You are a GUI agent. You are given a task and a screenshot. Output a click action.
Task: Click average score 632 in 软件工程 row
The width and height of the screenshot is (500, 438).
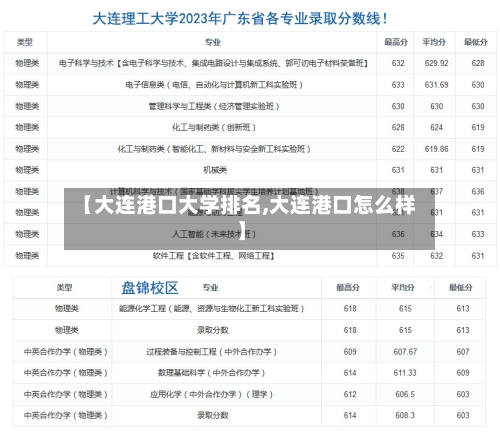tap(436, 256)
